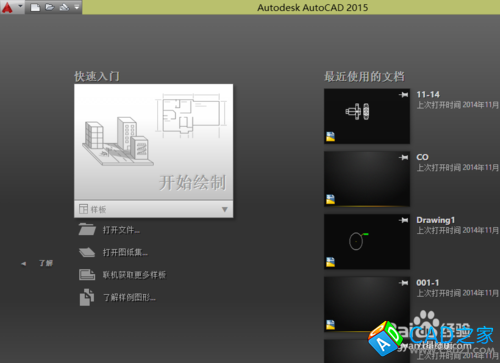The image size is (500, 363).
Task: Click the CO document name
Action: click(422, 157)
